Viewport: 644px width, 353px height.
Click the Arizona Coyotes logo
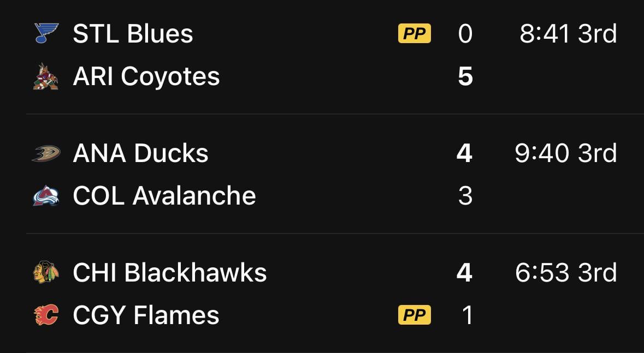click(45, 76)
